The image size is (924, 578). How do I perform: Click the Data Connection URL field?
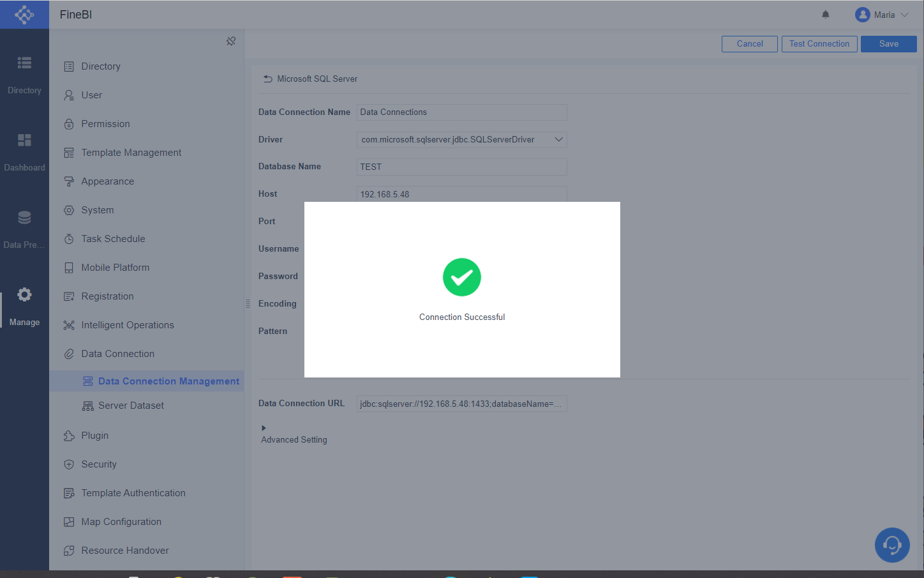click(x=461, y=404)
